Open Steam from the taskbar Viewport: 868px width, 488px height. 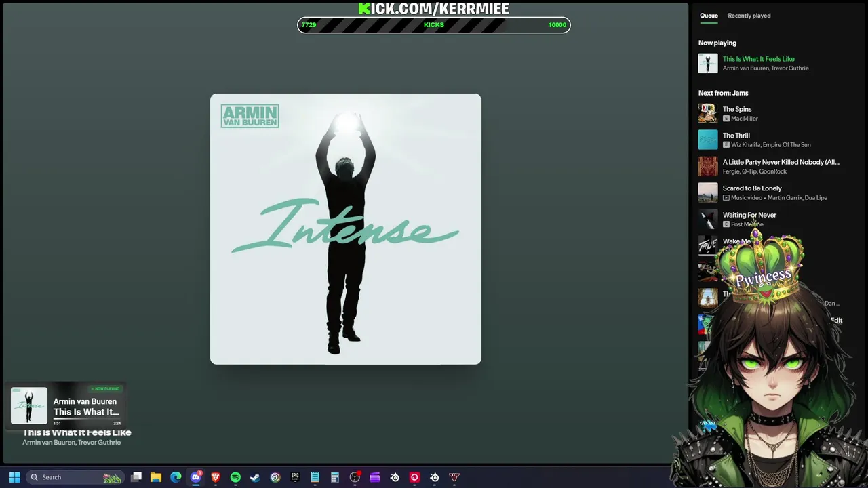(x=255, y=477)
